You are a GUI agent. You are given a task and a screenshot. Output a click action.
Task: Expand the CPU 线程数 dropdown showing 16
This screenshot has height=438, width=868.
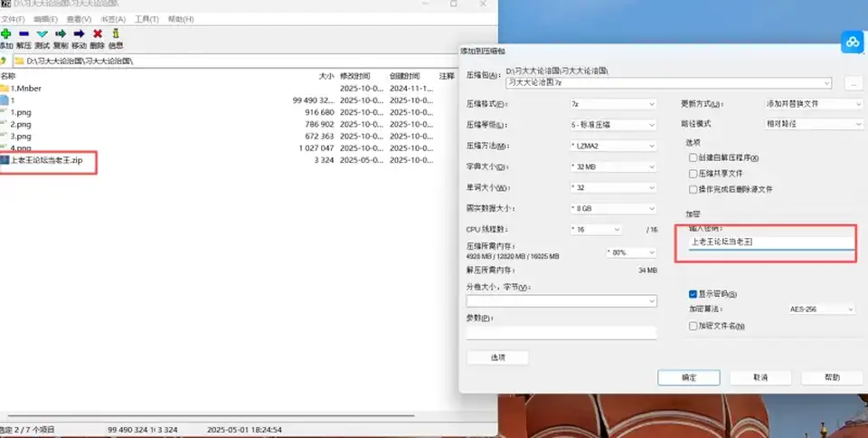coord(596,229)
